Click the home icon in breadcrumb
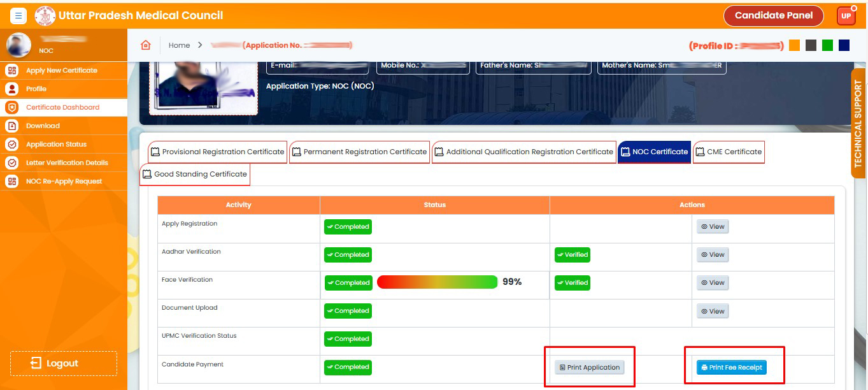 tap(146, 45)
